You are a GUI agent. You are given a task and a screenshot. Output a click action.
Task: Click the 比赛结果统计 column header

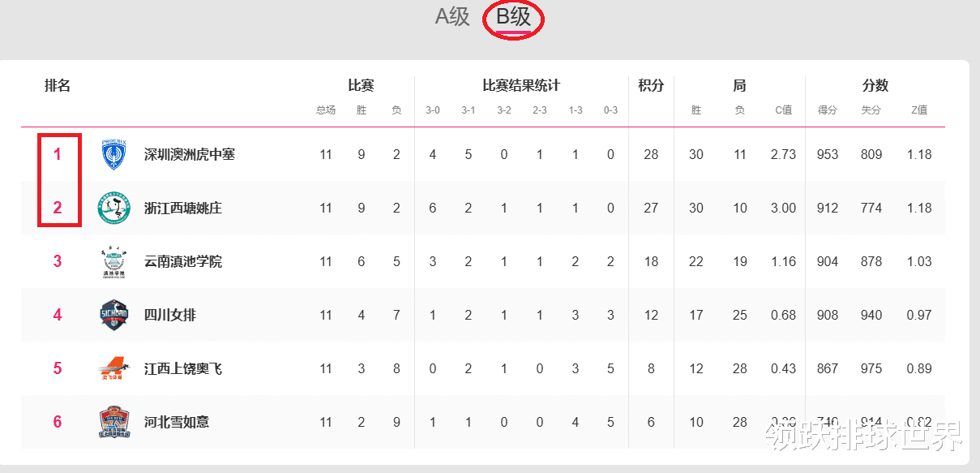521,85
